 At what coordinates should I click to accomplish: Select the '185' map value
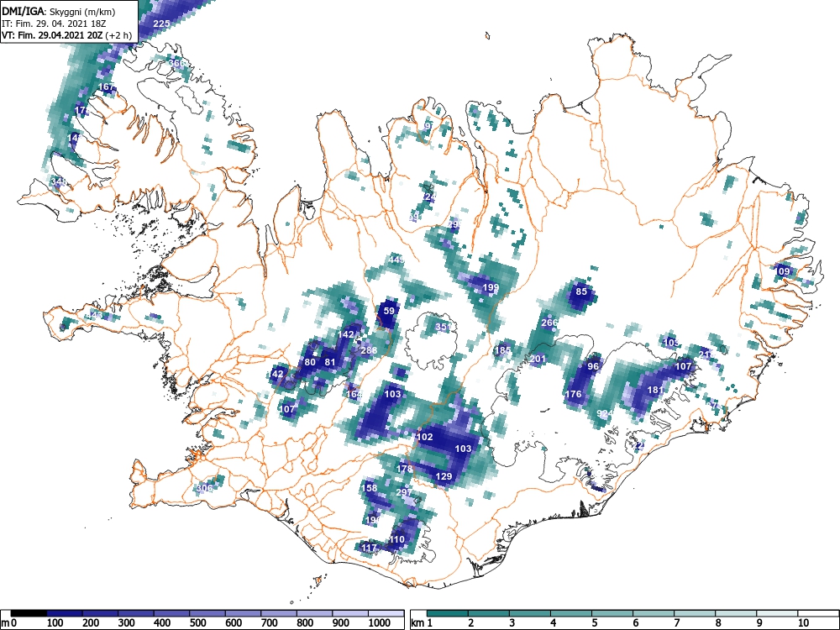coord(502,351)
